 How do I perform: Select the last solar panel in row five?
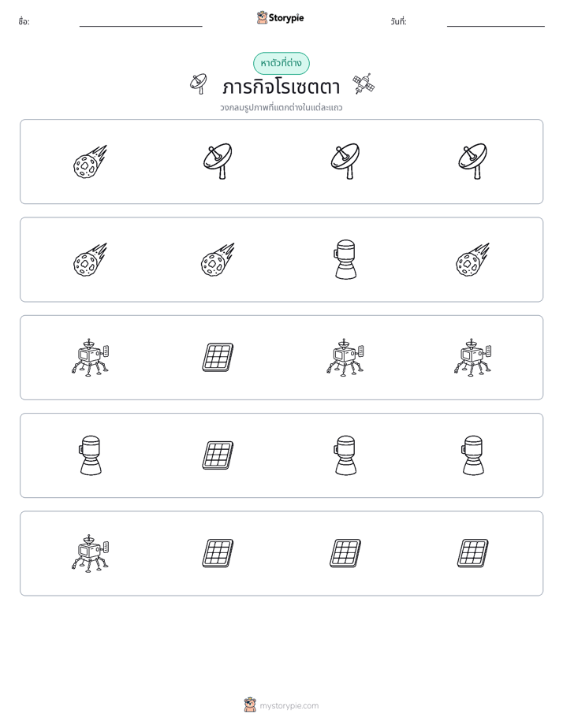473,553
